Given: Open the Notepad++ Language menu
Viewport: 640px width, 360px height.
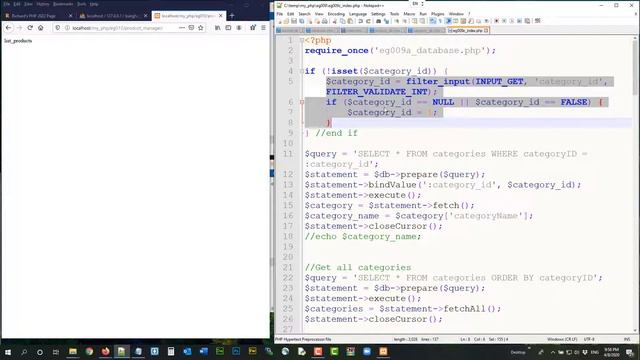Looking at the screenshot, I should click(x=358, y=14).
